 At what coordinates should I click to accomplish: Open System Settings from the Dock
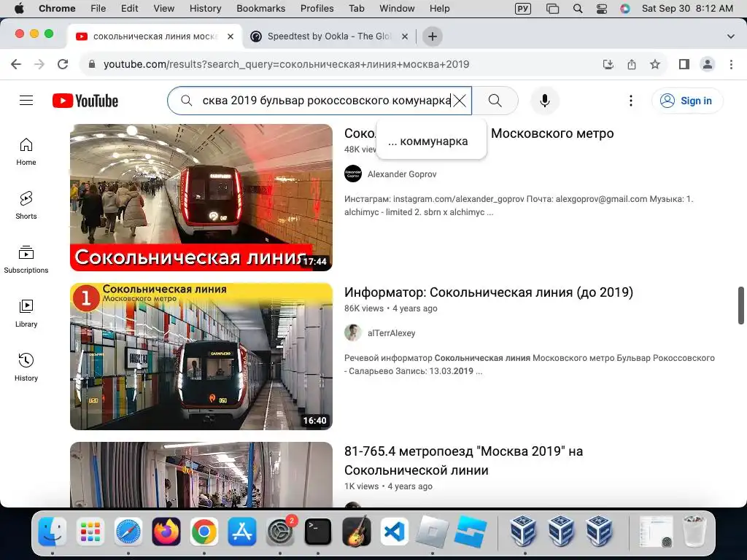[280, 532]
